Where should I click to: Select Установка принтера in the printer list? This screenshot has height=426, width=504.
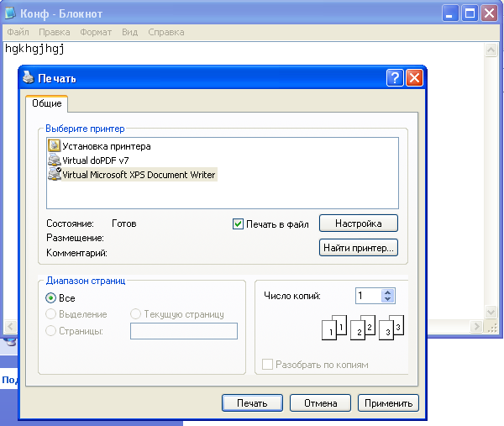[x=107, y=146]
